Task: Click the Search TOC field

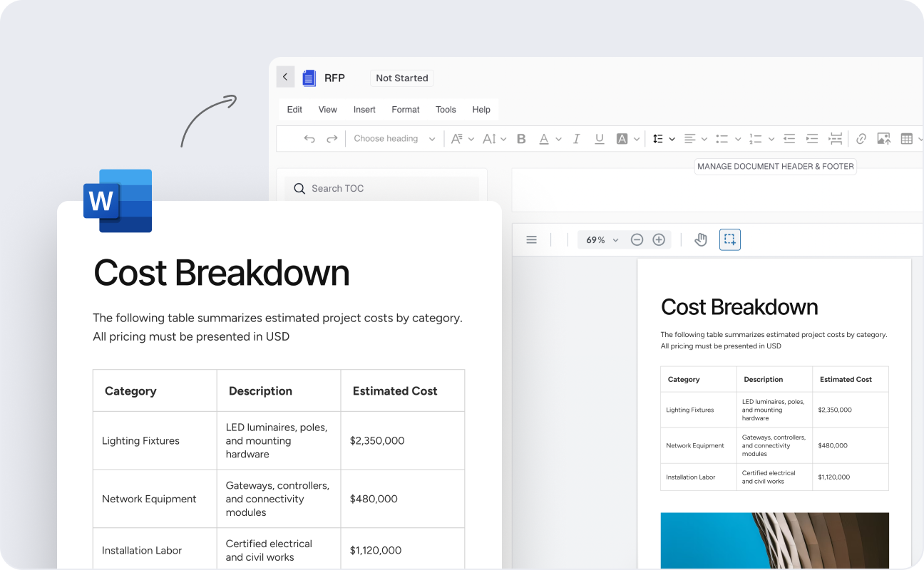Action: click(x=382, y=189)
